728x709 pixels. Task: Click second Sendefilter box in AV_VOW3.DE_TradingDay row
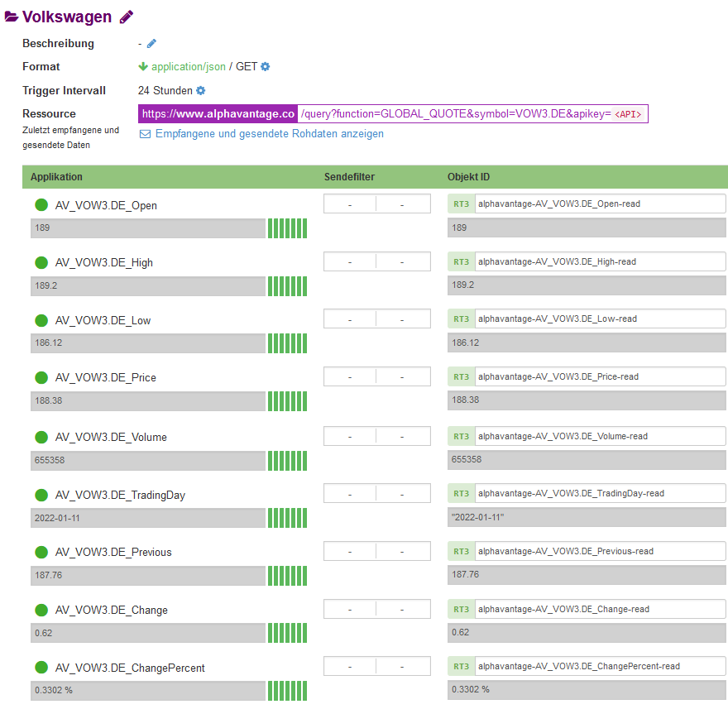pyautogui.click(x=403, y=494)
